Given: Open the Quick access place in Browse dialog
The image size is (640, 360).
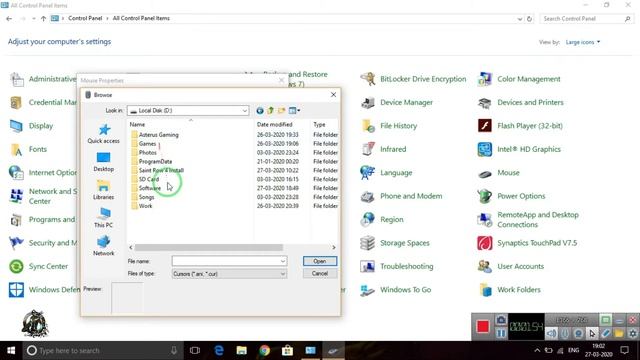Looking at the screenshot, I should tap(104, 133).
